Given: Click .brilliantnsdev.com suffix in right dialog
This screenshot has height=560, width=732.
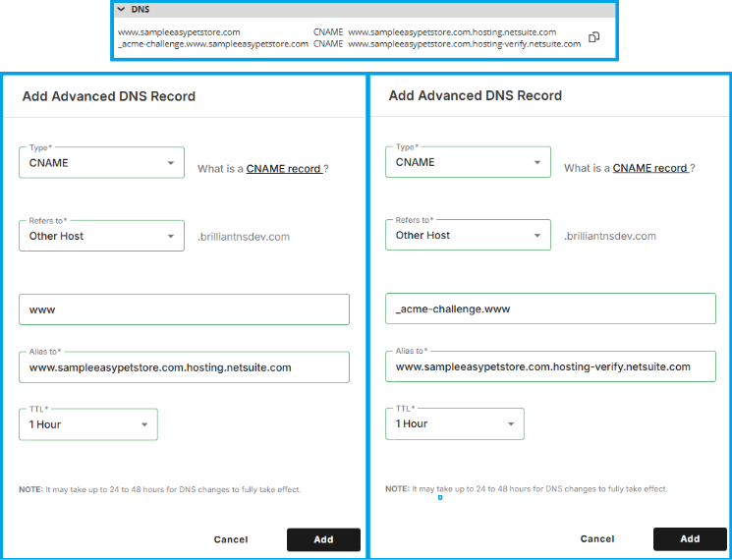Looking at the screenshot, I should [610, 236].
